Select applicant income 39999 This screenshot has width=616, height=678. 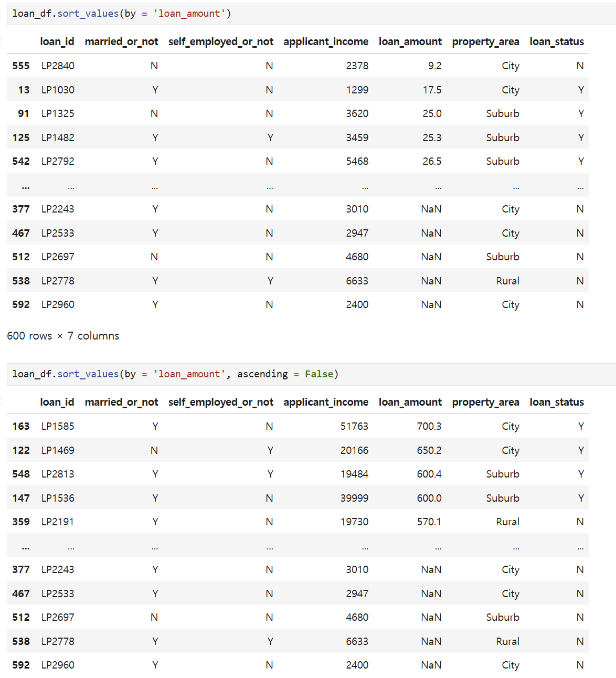pos(354,498)
